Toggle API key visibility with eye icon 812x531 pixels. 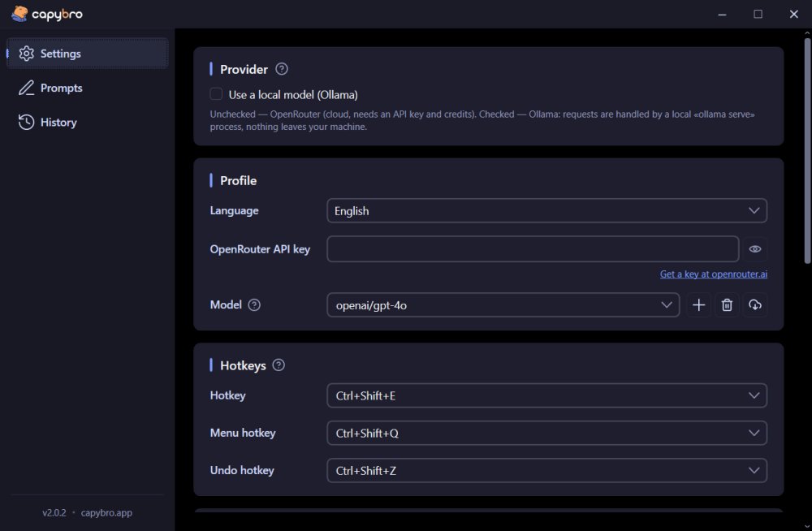[755, 249]
